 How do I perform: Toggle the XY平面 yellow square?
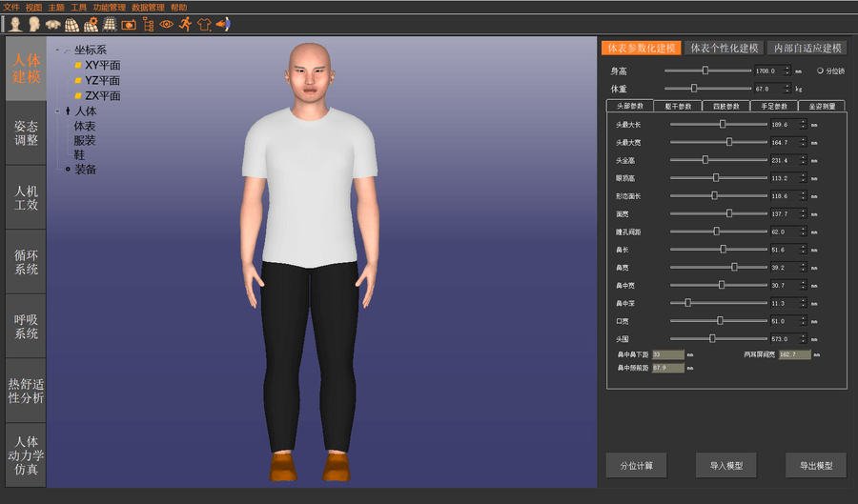[78, 66]
